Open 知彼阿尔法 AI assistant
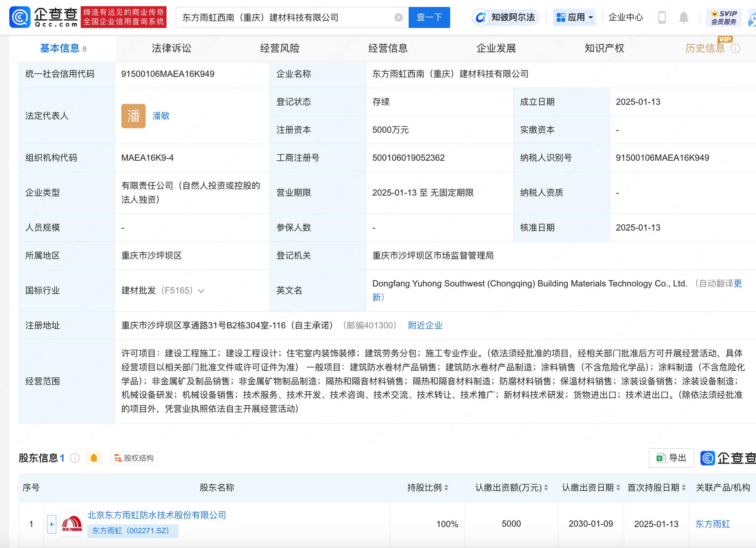Image resolution: width=756 pixels, height=548 pixels. click(x=505, y=17)
